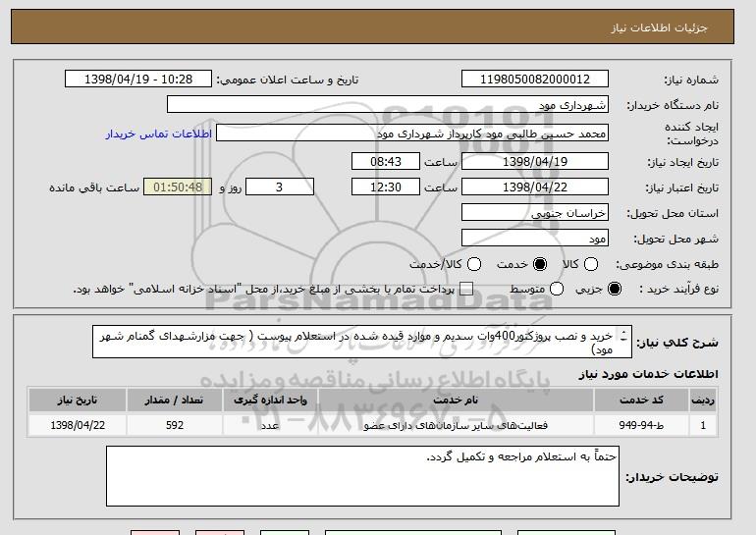Click the description box scroll arrows
The image size is (756, 535).
623,336
